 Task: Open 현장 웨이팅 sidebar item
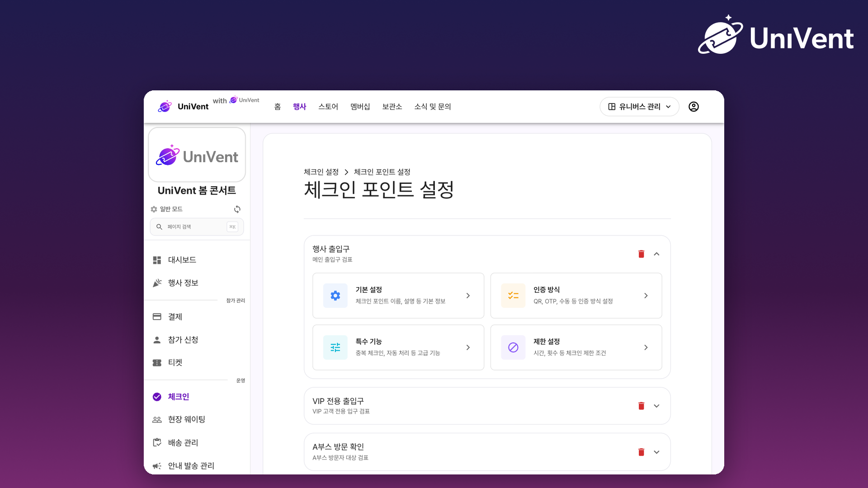click(197, 419)
